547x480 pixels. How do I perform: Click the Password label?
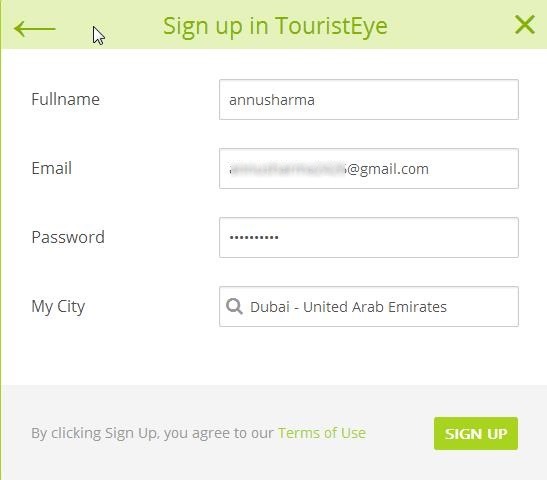68,237
